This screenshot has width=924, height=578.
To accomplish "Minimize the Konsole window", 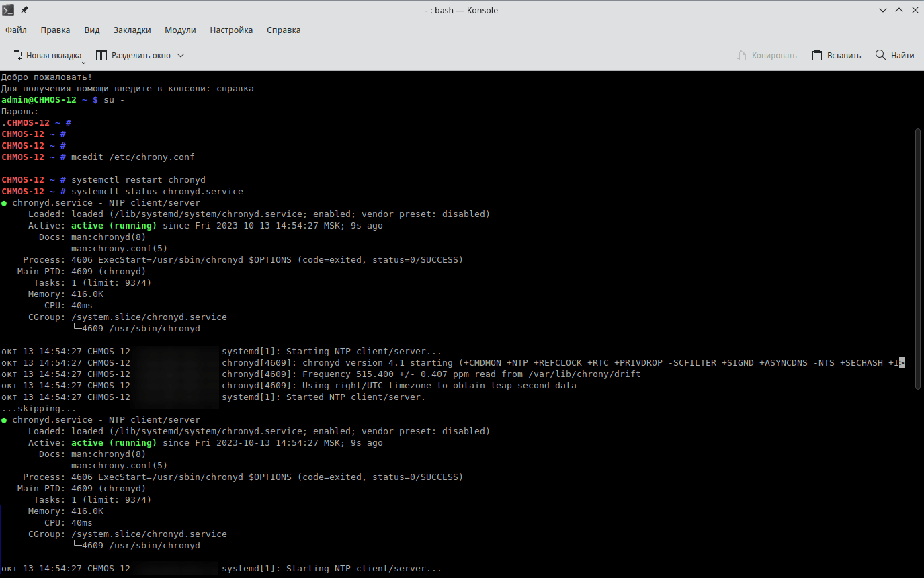I will click(881, 10).
